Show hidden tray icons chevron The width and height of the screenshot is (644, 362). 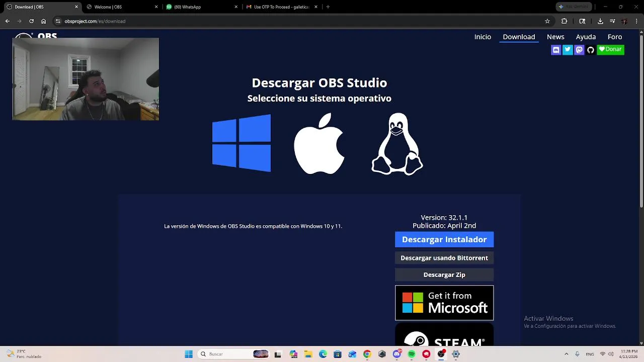pos(566,354)
